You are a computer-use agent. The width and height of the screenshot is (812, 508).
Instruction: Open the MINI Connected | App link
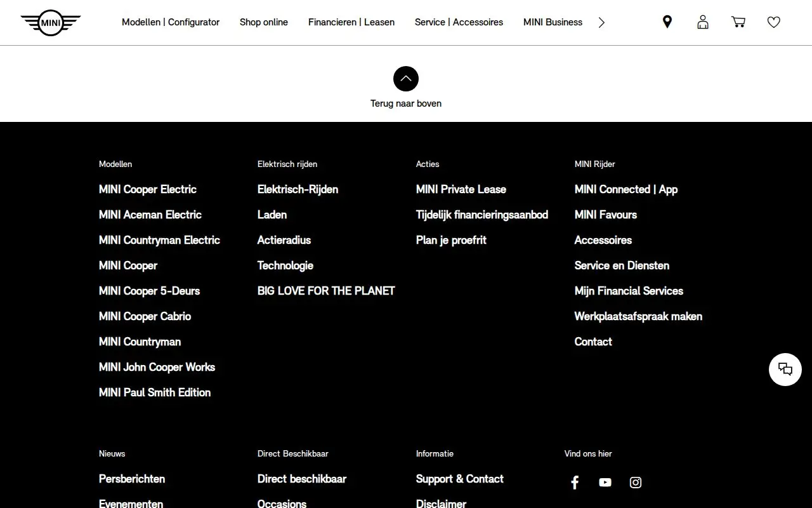pyautogui.click(x=626, y=189)
